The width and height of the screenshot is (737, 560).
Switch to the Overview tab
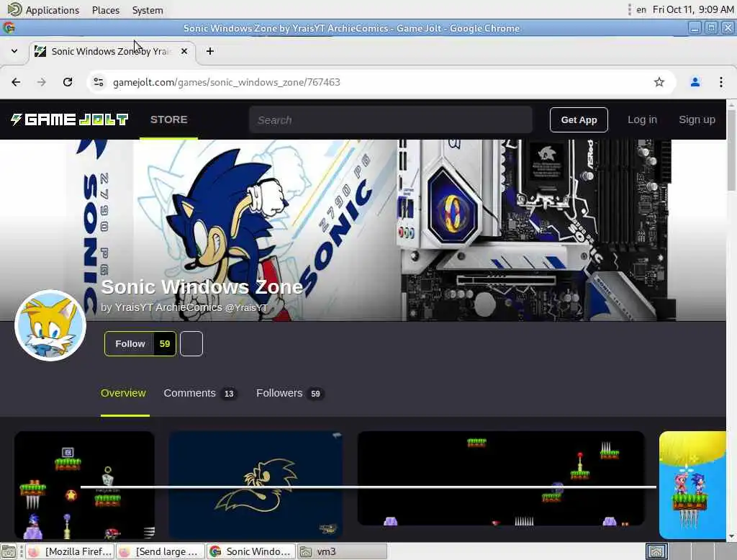pos(124,393)
